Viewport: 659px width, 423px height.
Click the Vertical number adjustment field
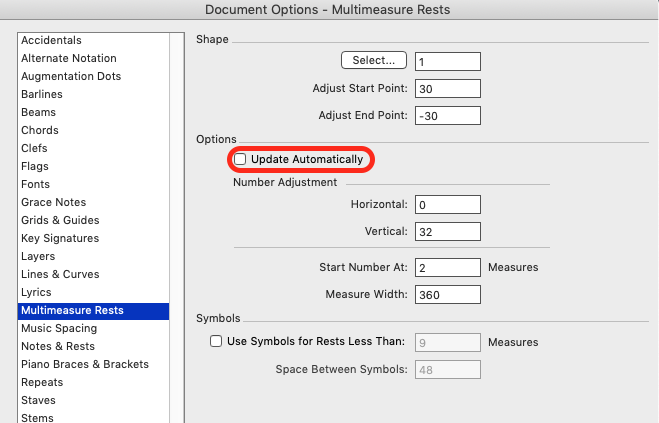tap(448, 232)
